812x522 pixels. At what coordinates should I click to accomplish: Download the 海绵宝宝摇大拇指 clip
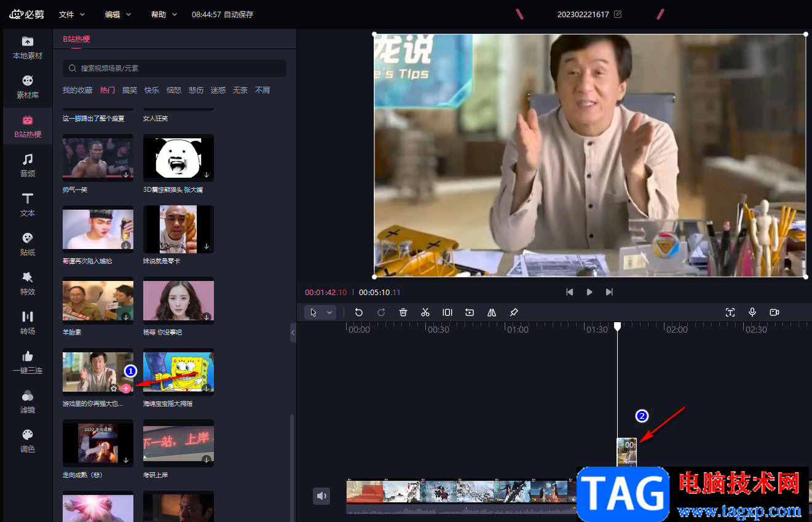click(207, 389)
